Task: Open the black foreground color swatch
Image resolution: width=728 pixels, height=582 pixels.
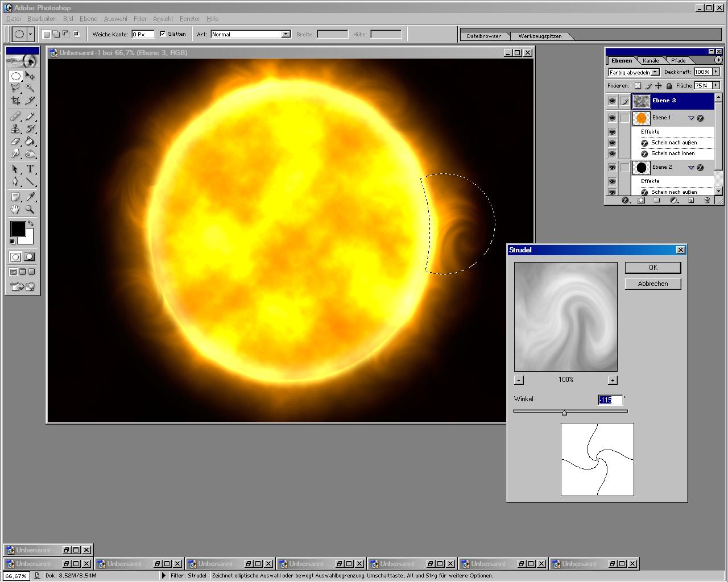Action: click(x=18, y=229)
